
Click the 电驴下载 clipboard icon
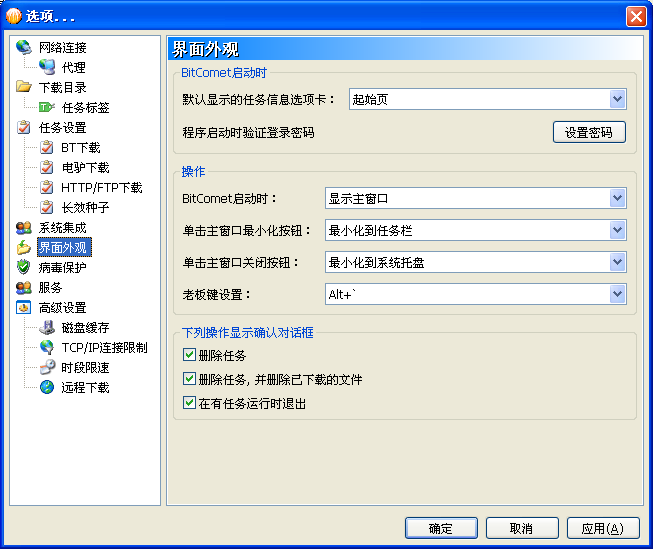click(x=47, y=167)
